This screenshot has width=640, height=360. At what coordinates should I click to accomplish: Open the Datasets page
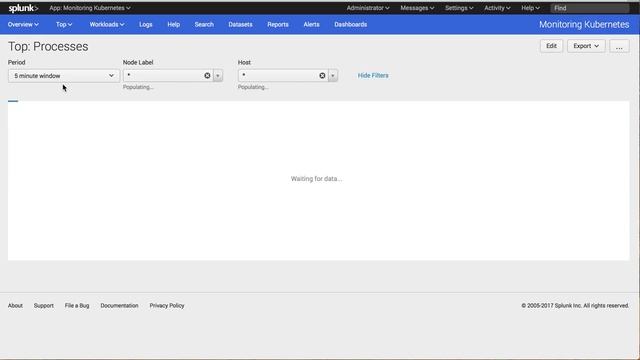240,24
